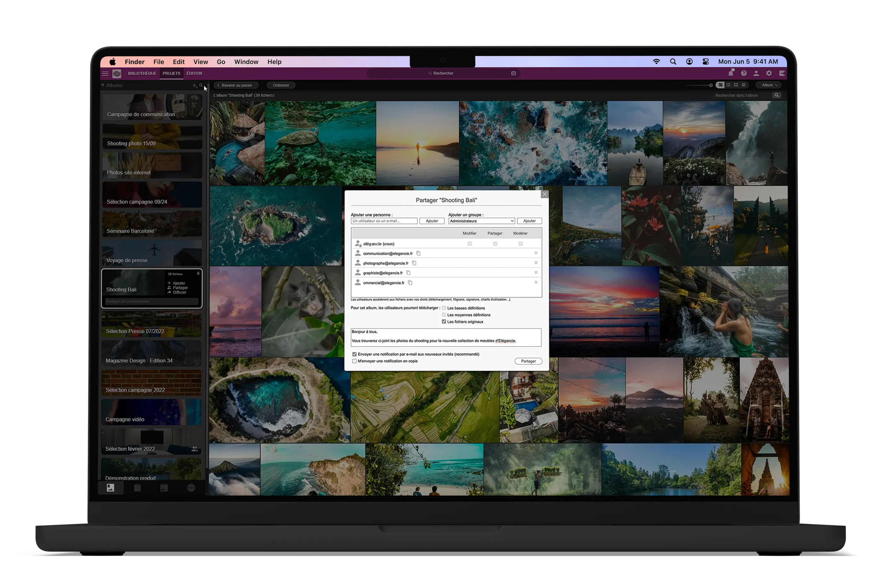Click the camera icon in the search bar
Image resolution: width=882 pixels, height=588 pixels.
pos(513,73)
